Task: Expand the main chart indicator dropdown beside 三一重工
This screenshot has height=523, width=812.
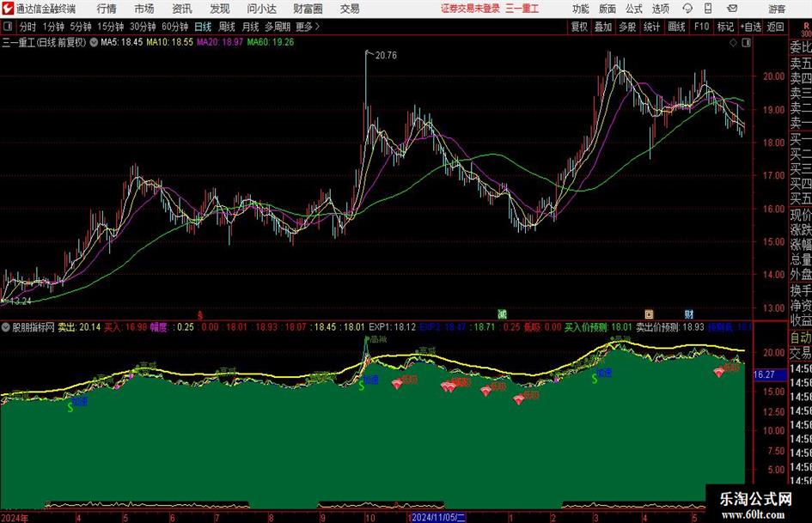Action: (x=94, y=42)
